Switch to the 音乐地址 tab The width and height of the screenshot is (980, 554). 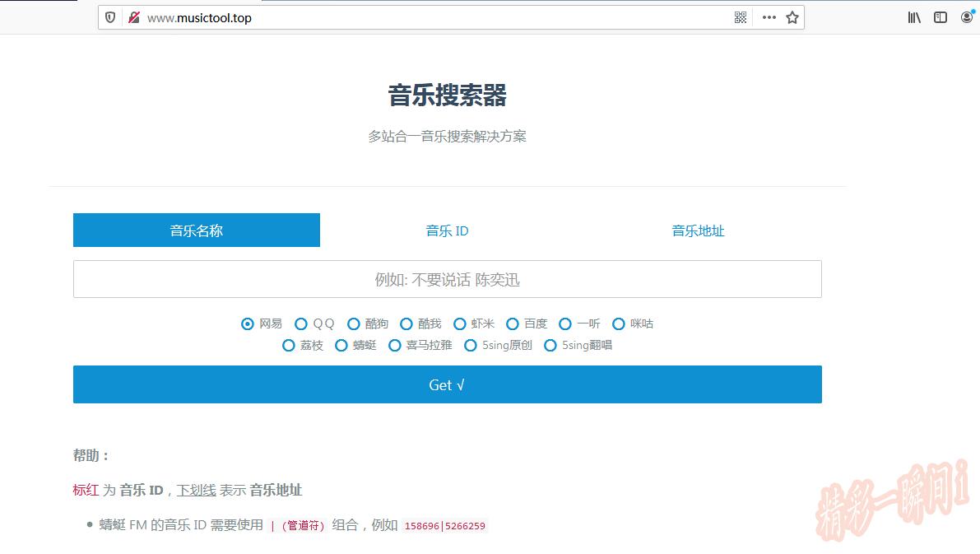point(698,230)
